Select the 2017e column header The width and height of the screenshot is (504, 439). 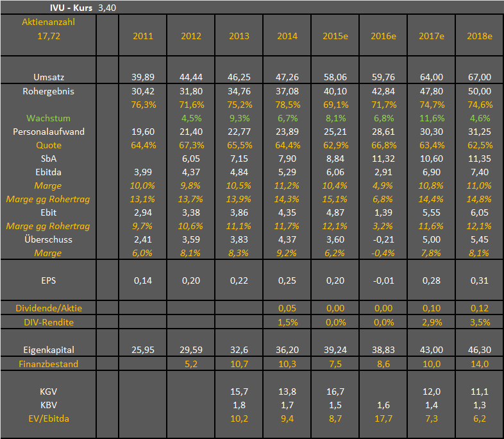click(x=432, y=36)
